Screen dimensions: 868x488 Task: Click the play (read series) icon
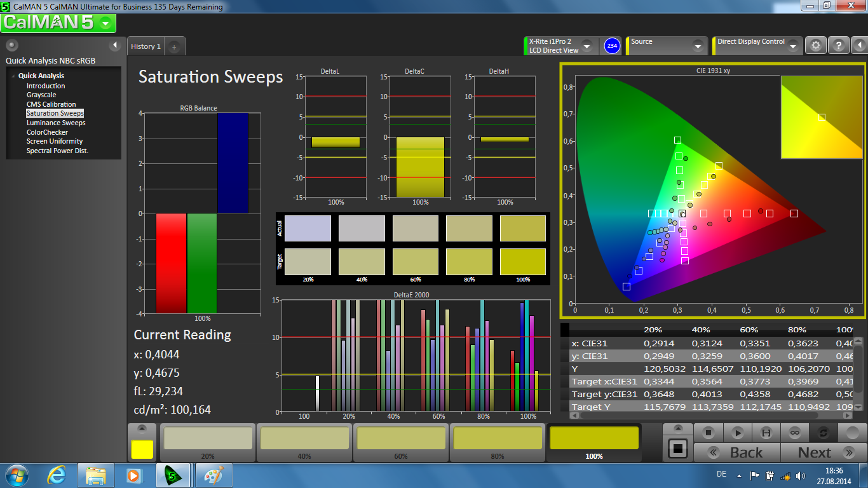(737, 433)
